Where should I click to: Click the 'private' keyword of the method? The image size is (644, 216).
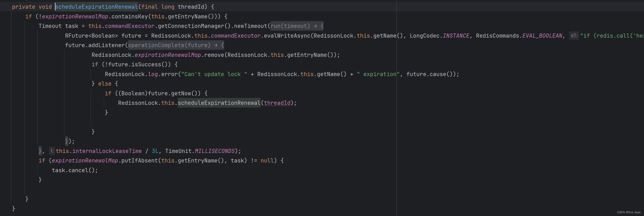23,7
